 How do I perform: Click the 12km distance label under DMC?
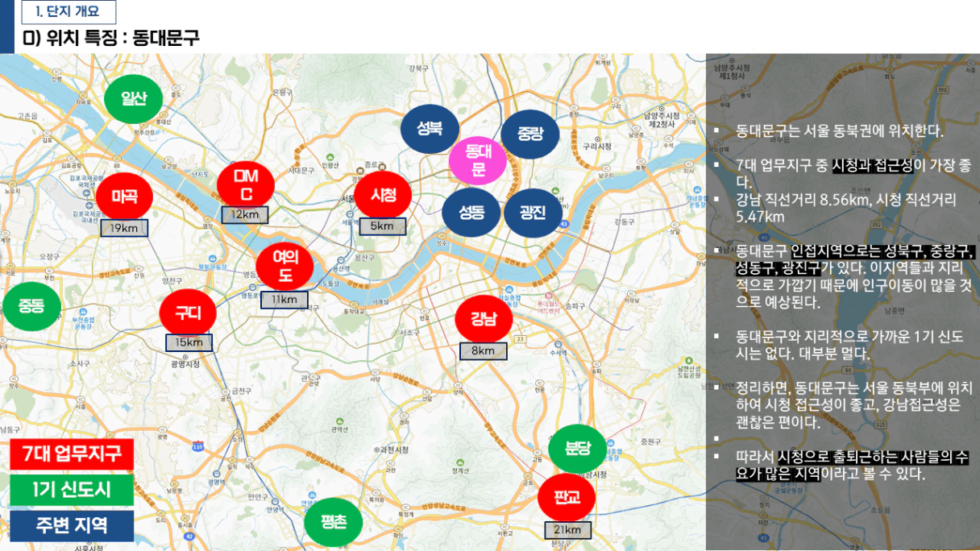pyautogui.click(x=245, y=215)
